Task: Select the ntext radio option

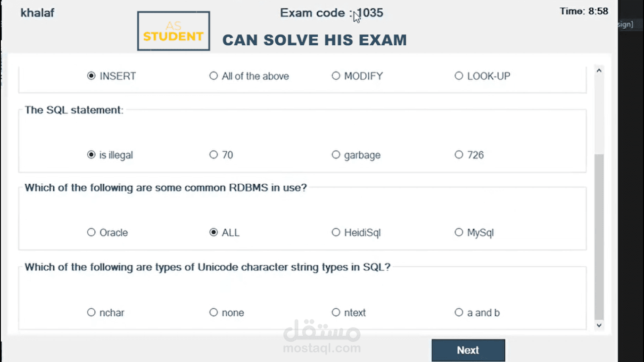Action: [336, 313]
